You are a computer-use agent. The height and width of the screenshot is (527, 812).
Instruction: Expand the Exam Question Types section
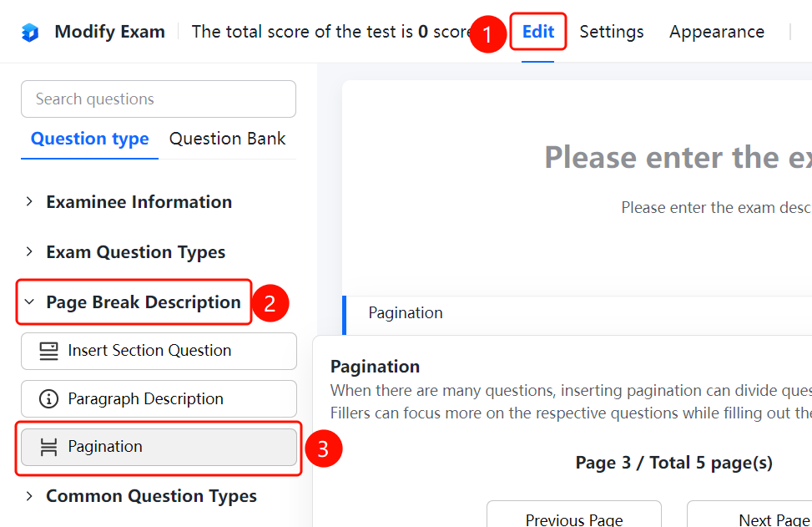(x=29, y=252)
